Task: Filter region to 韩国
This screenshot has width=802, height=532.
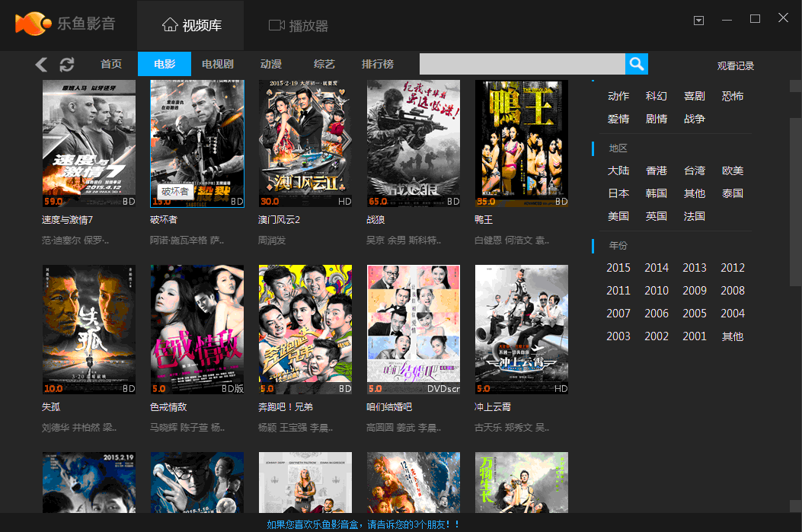Action: coord(656,193)
